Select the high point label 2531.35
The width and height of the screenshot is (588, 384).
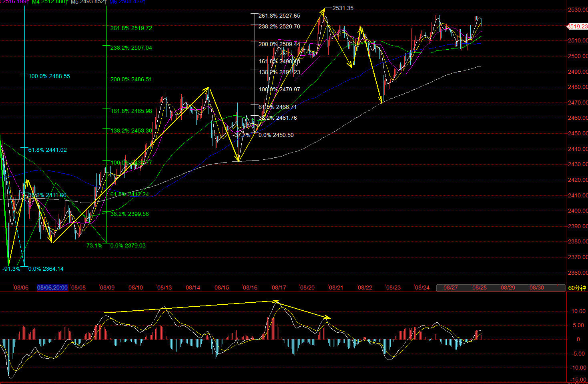343,8
